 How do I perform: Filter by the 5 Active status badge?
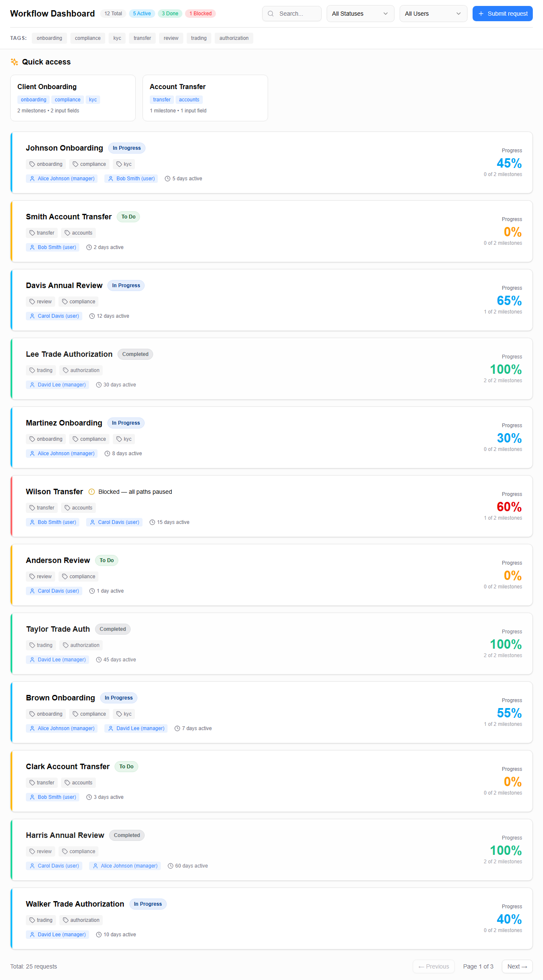142,14
